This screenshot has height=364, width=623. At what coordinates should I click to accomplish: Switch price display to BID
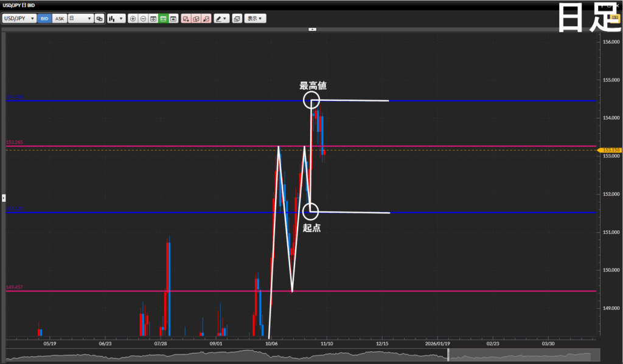click(44, 19)
